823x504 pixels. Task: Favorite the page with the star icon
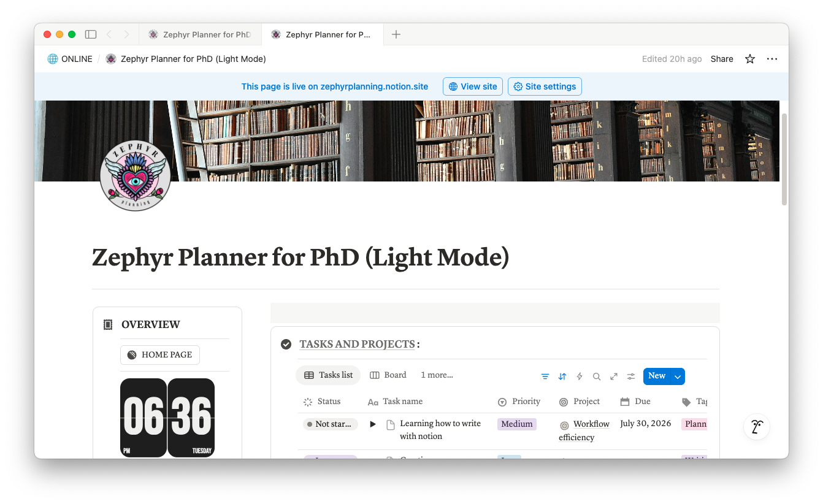coord(750,59)
